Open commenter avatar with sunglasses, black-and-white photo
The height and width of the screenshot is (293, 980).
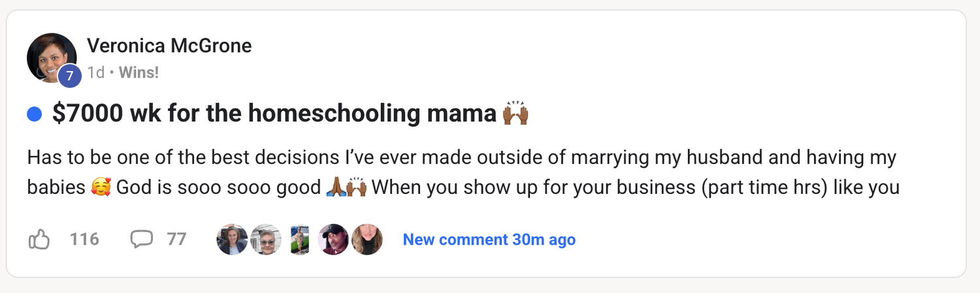266,239
